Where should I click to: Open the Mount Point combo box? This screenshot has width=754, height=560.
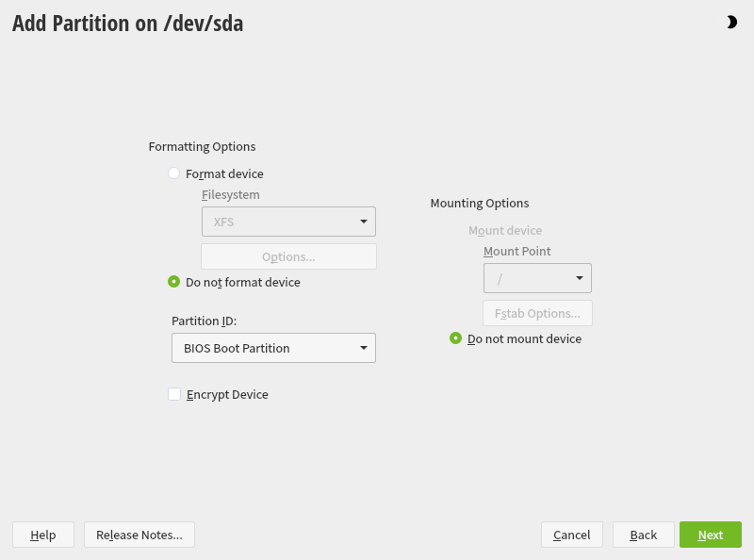pos(537,278)
